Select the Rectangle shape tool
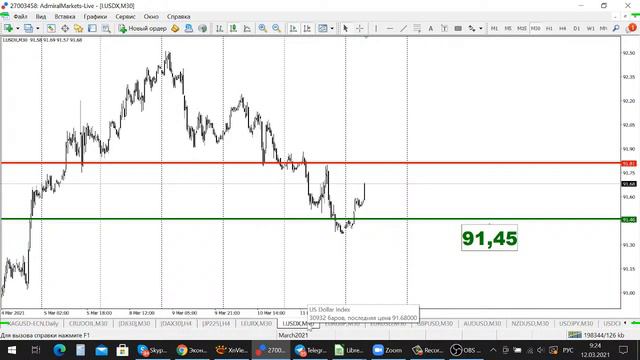Viewport: 640px width, 360px height. pos(458,28)
